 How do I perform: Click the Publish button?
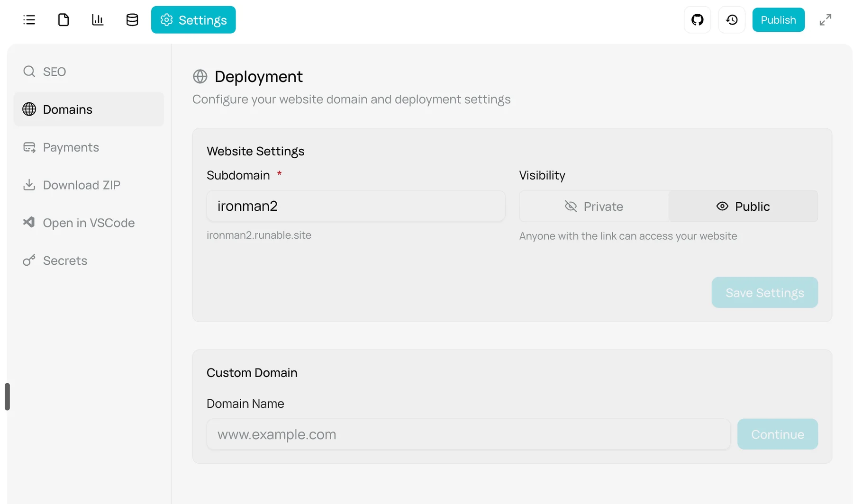pyautogui.click(x=778, y=20)
